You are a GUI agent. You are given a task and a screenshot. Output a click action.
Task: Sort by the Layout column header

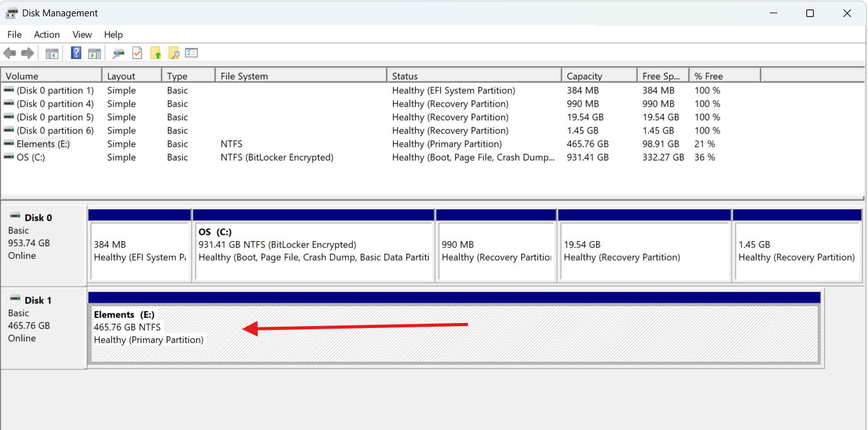132,76
